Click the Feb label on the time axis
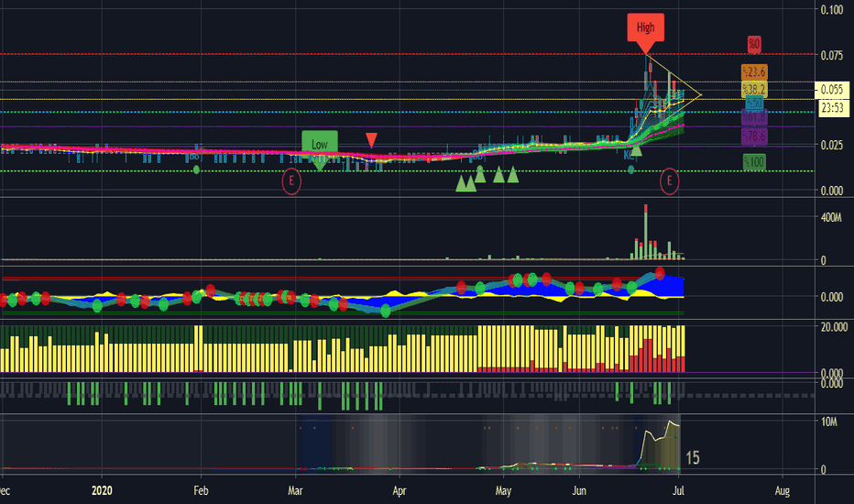The height and width of the screenshot is (504, 854). click(201, 490)
